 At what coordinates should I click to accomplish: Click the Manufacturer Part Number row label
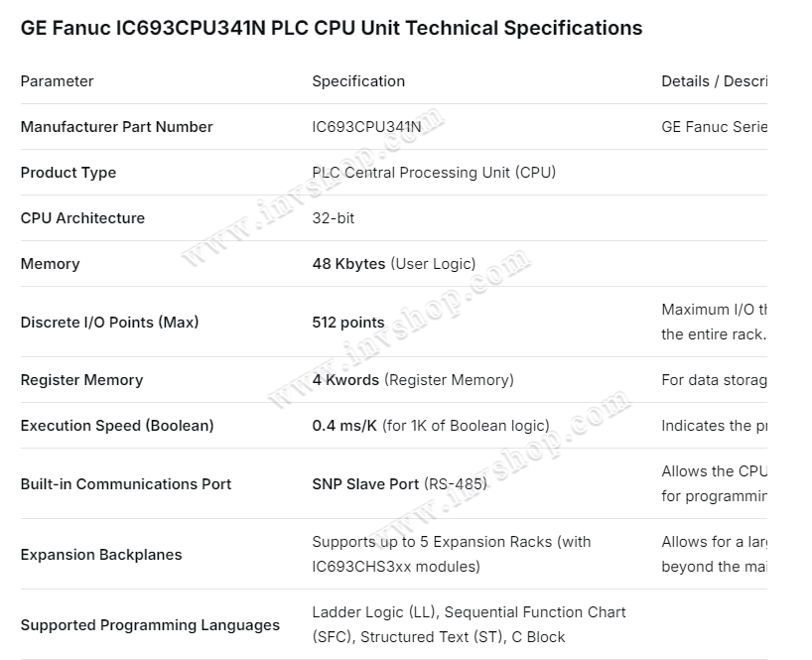coord(116,127)
